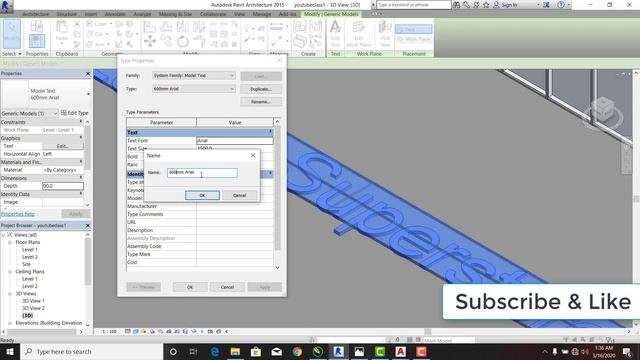Click the Communication Center binoculars icon
Screen dimensions: 640x360
coord(456,5)
